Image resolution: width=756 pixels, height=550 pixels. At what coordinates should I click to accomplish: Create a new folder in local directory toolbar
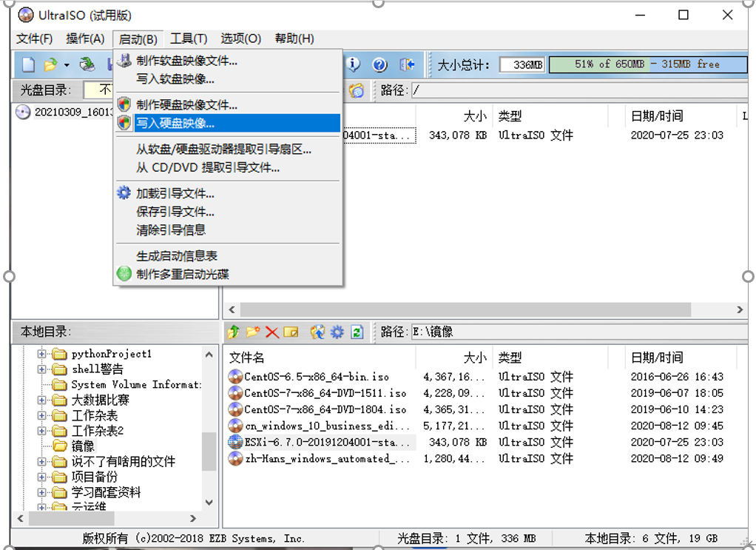click(x=252, y=332)
